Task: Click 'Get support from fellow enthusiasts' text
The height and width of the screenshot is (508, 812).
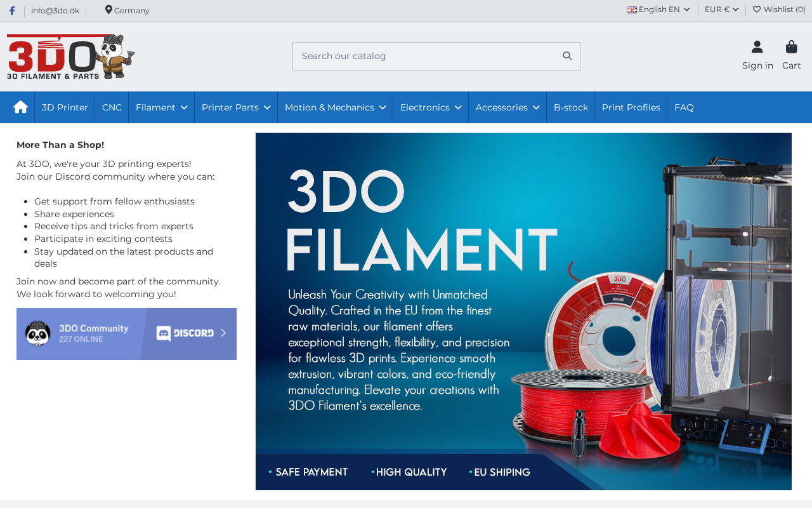Action: click(x=114, y=201)
